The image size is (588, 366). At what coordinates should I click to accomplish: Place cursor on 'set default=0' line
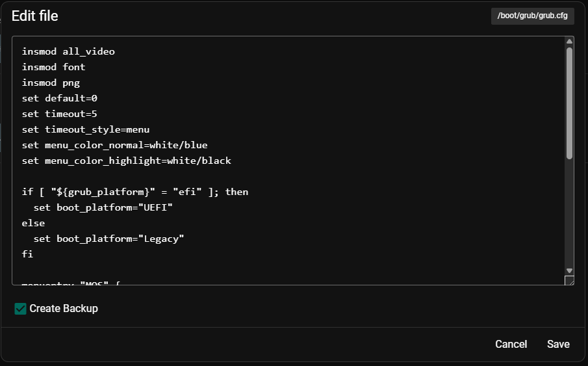[60, 98]
